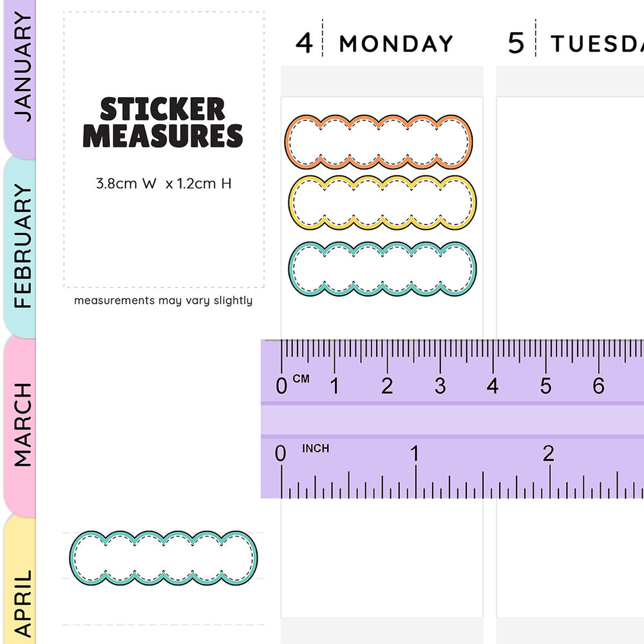The height and width of the screenshot is (644, 644).
Task: Click the measurements may vary slightly note
Action: point(163,301)
